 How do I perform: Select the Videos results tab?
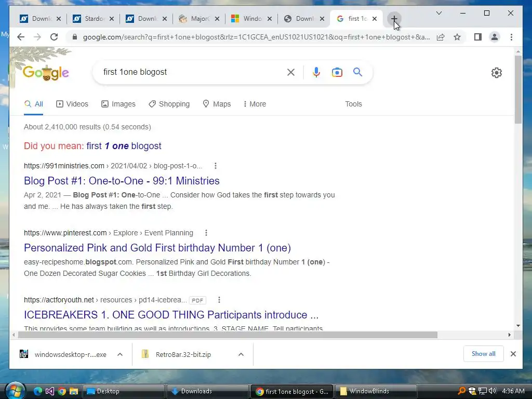coord(72,104)
